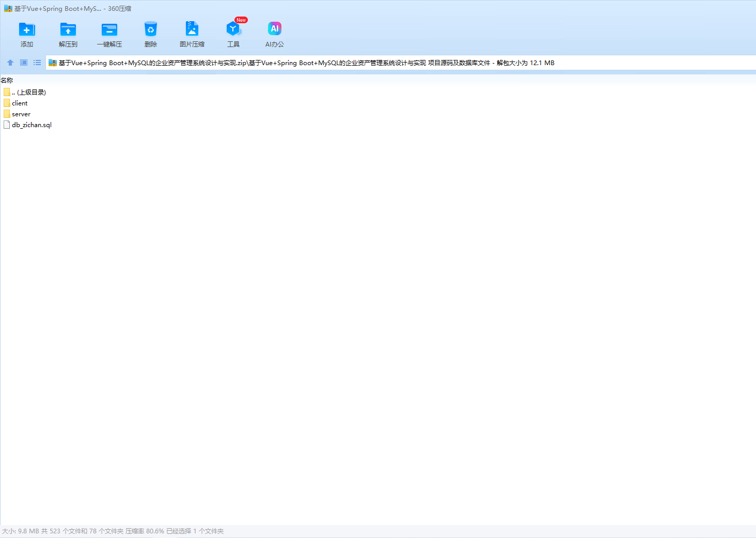Screen dimensions: 756x538
Task: Select the .. (上级目录) entry
Action: click(29, 93)
